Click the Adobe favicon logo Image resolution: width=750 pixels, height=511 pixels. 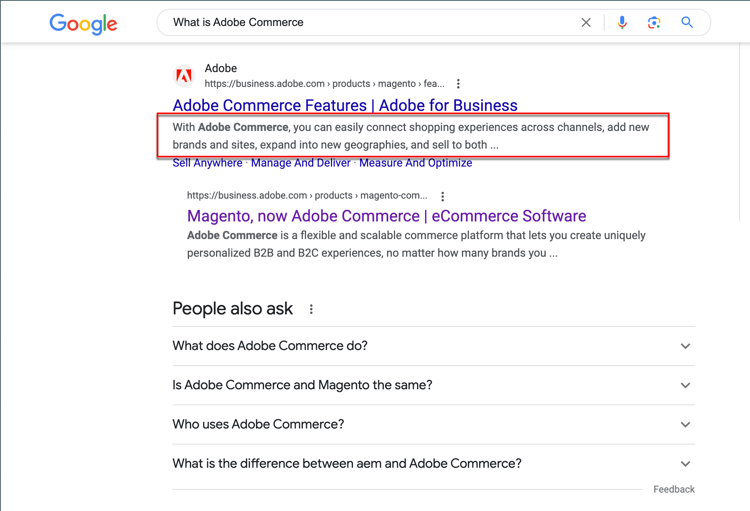(x=184, y=76)
